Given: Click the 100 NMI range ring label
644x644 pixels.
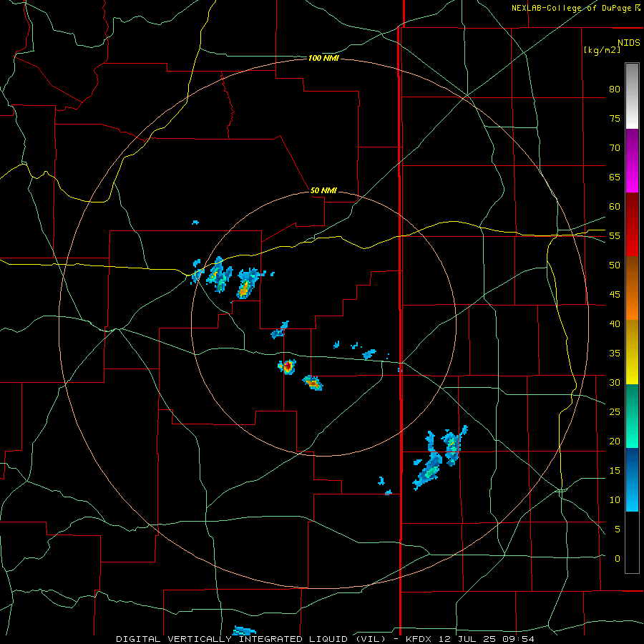Looking at the screenshot, I should pos(323,59).
